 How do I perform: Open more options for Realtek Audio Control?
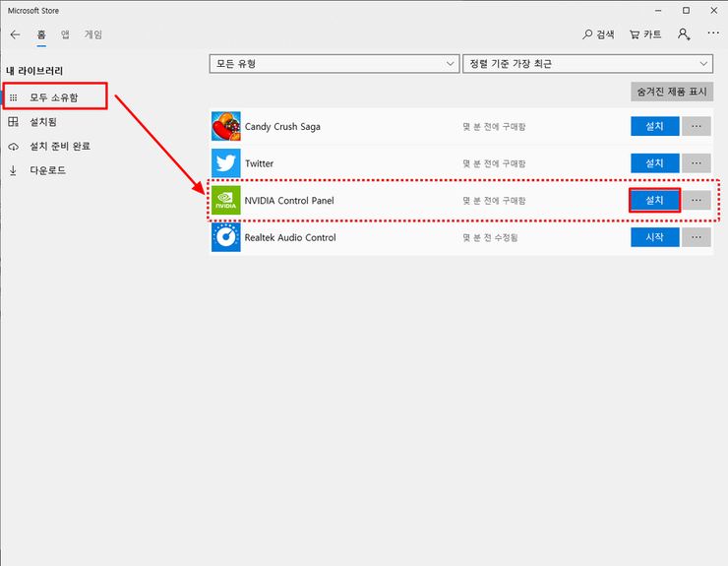click(x=697, y=237)
